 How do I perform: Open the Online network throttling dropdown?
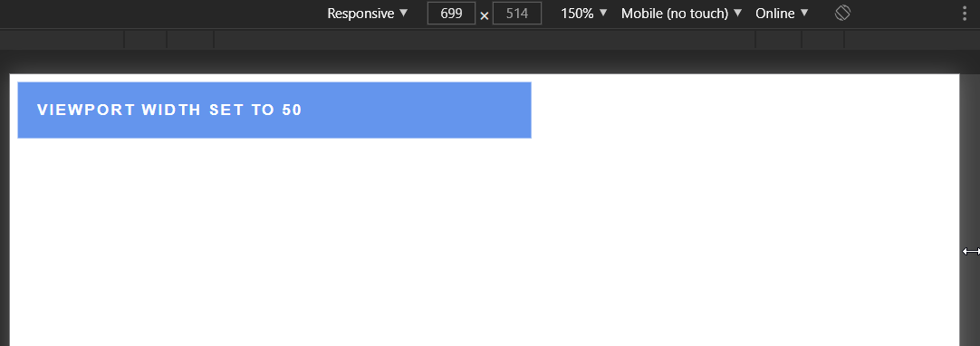pos(782,13)
